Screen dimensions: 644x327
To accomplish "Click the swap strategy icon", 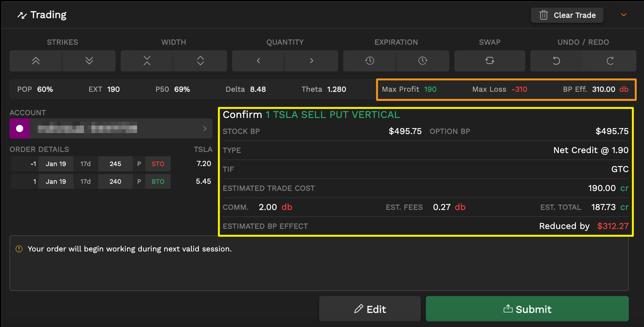I will 489,61.
